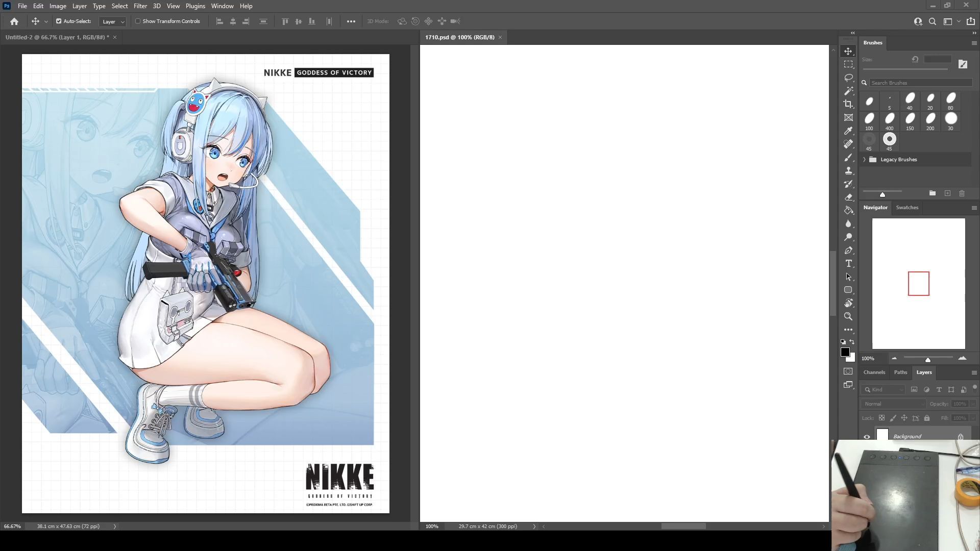Open workspace switcher dropdown

pos(951,21)
